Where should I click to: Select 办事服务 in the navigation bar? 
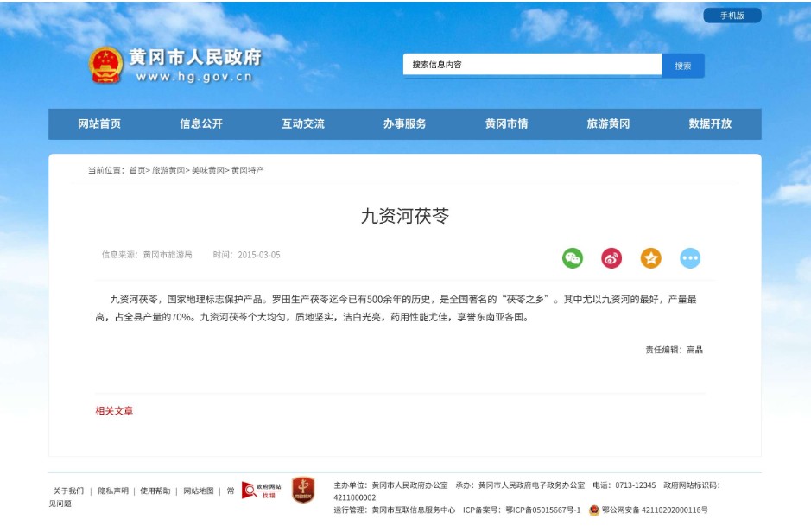coord(405,124)
